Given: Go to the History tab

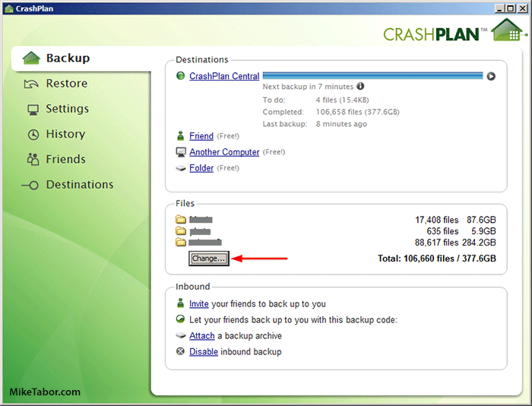Looking at the screenshot, I should (x=65, y=134).
